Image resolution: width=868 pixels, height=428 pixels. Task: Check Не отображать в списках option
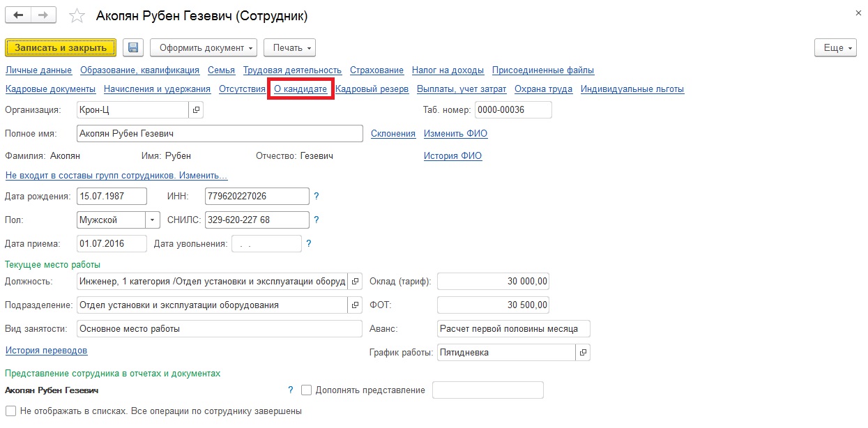point(10,411)
